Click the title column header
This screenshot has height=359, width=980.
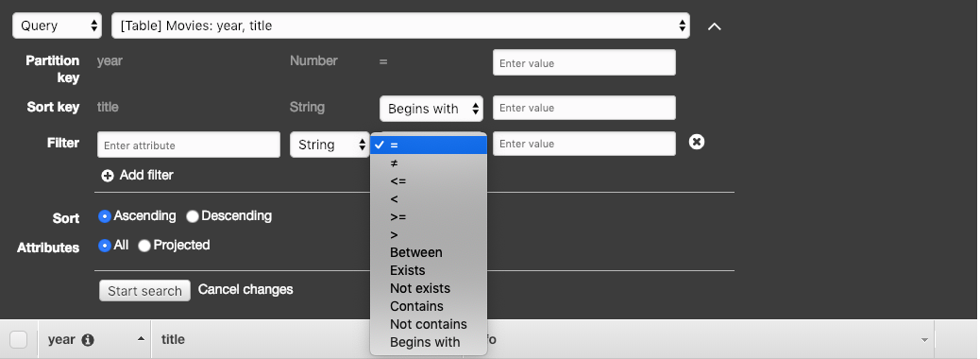pyautogui.click(x=173, y=339)
